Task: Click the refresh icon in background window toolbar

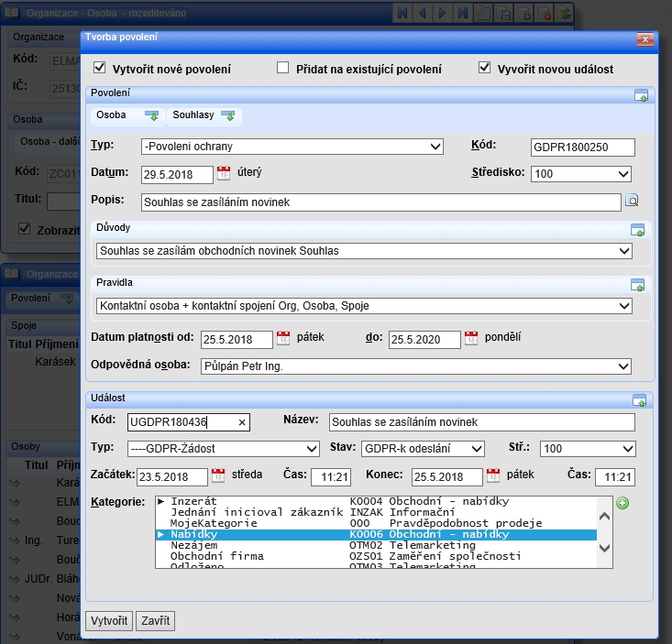Action: (x=565, y=13)
